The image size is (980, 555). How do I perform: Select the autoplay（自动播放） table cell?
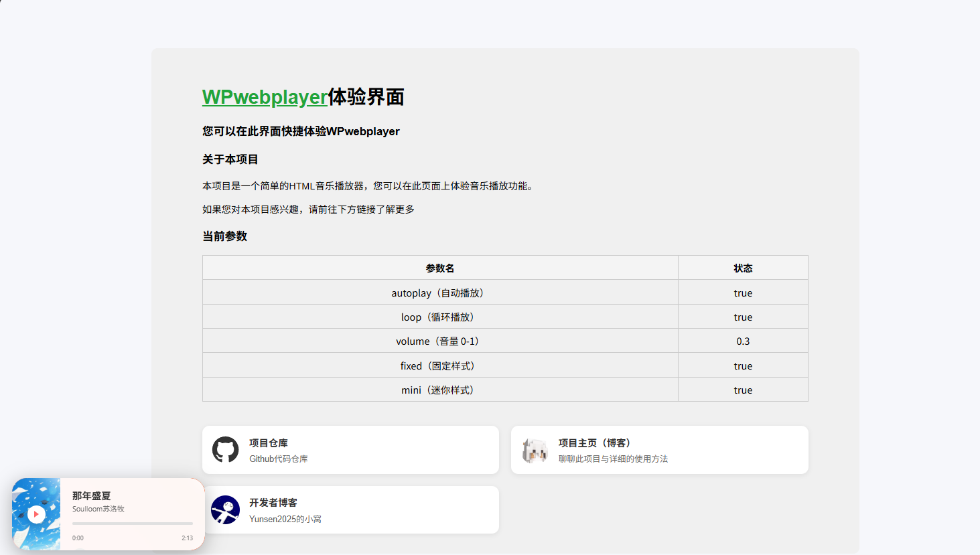click(x=439, y=293)
